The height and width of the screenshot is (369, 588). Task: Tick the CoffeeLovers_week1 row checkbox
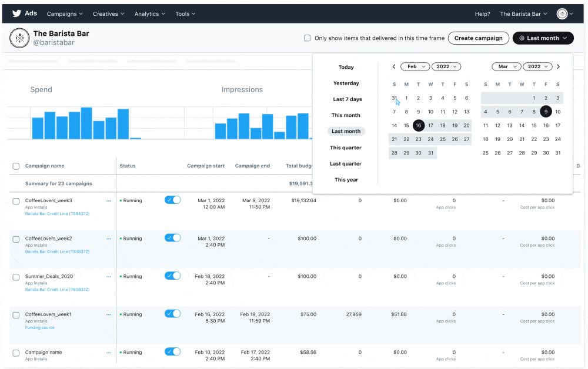(16, 315)
